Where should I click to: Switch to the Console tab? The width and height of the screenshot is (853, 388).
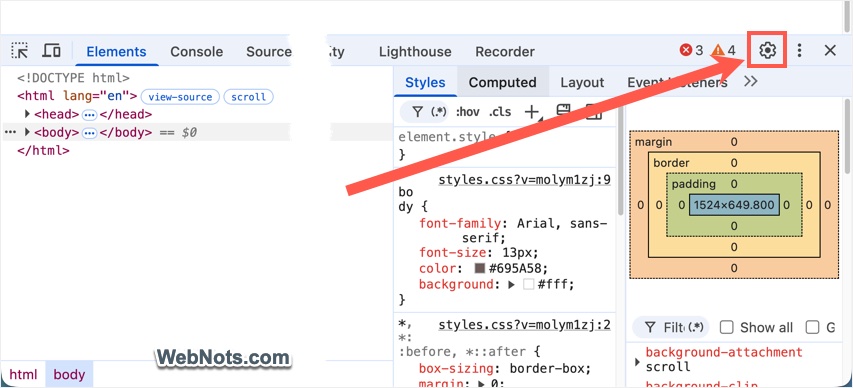[196, 52]
